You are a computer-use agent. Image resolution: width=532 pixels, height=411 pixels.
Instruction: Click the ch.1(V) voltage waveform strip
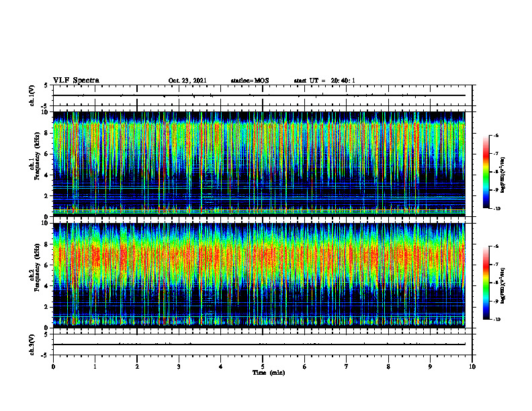(x=263, y=95)
